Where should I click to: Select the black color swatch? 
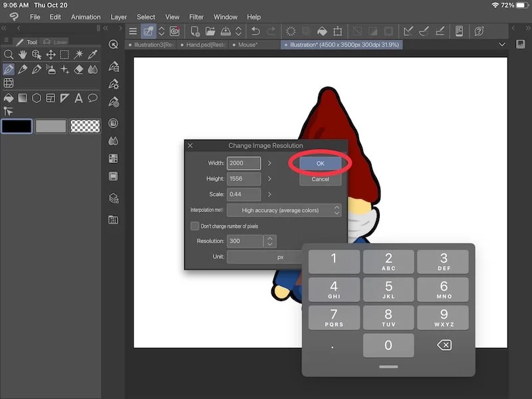coord(17,125)
